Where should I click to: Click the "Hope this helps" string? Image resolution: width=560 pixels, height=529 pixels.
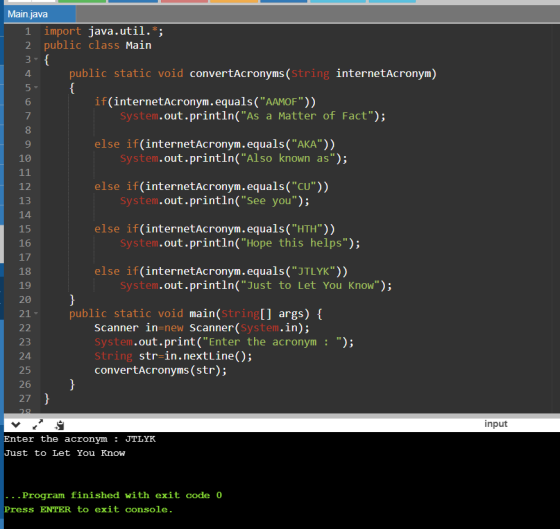tap(294, 243)
